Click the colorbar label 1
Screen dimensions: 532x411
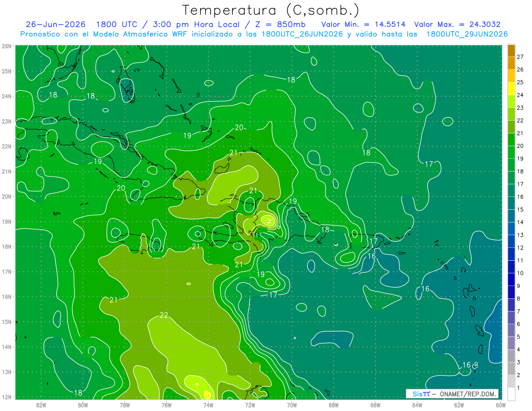(x=518, y=388)
